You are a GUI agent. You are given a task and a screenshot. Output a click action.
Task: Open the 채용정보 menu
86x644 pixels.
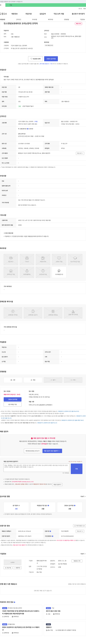(15, 14)
